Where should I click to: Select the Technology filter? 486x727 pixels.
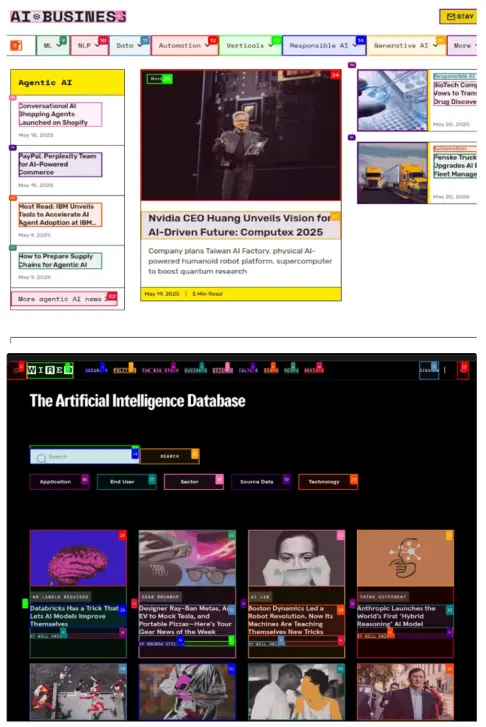tap(327, 482)
